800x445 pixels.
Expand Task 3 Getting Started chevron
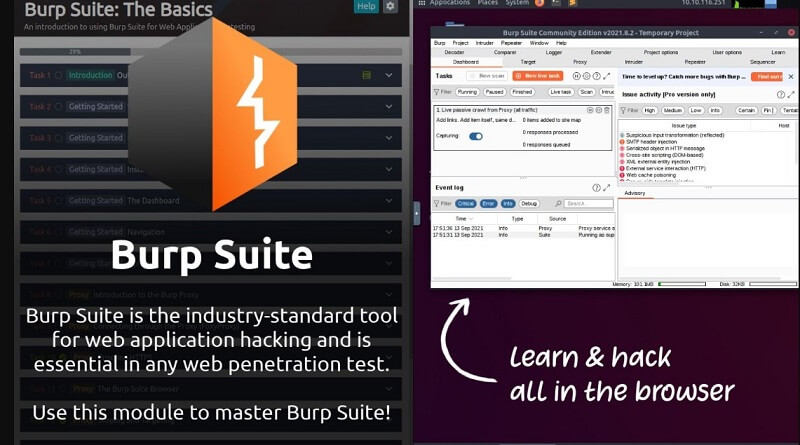click(x=389, y=138)
